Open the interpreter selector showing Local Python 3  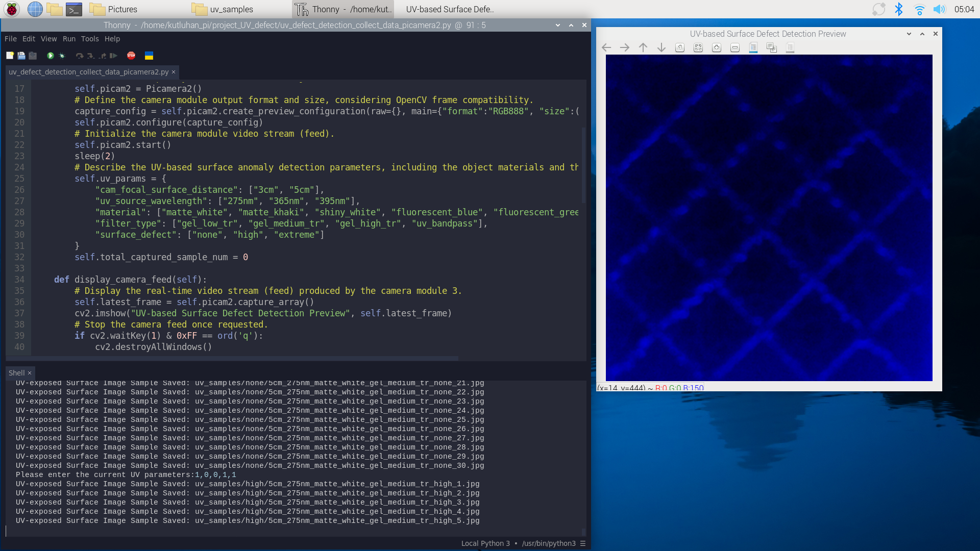click(x=485, y=543)
